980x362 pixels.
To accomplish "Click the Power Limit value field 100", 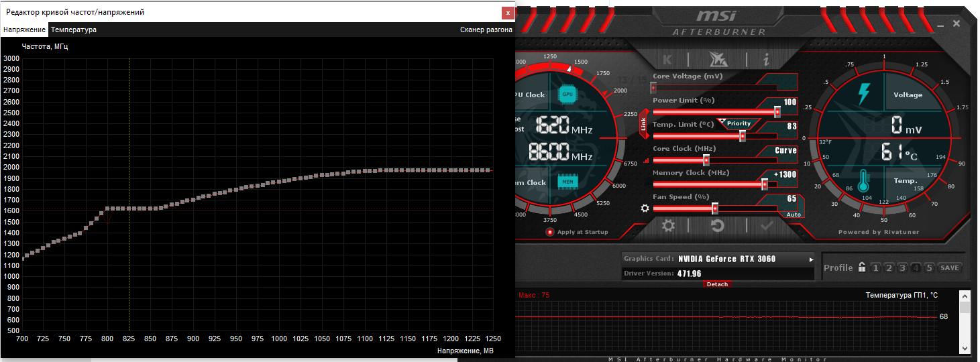I will click(x=790, y=102).
